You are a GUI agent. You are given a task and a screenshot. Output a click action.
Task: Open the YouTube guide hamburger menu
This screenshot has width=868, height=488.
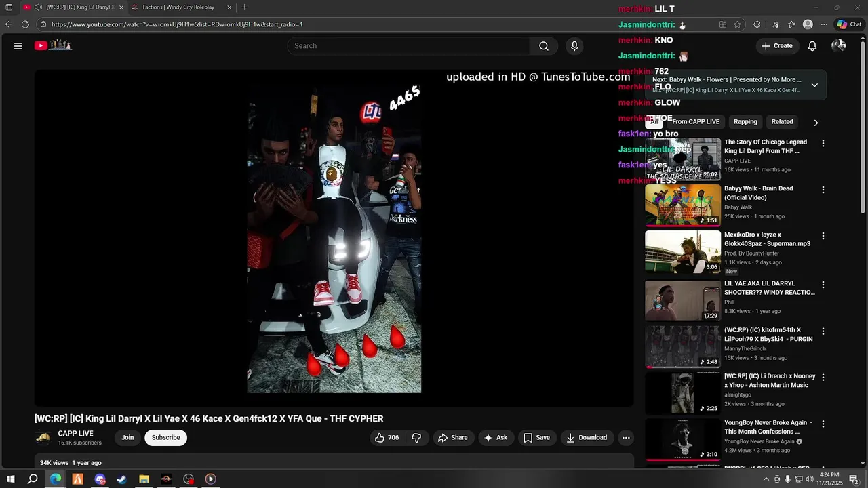coord(18,46)
